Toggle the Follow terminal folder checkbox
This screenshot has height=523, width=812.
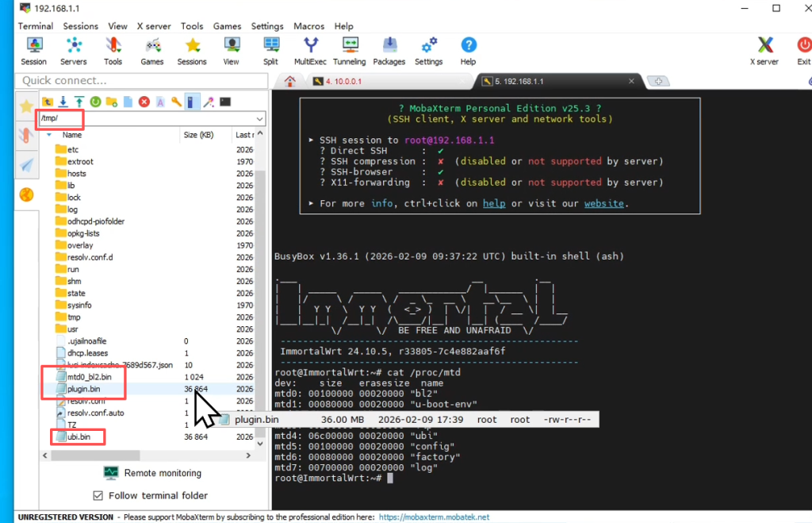point(98,495)
